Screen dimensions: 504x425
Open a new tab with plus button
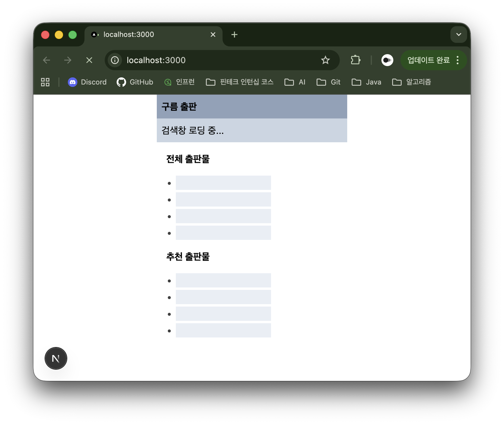tap(234, 35)
